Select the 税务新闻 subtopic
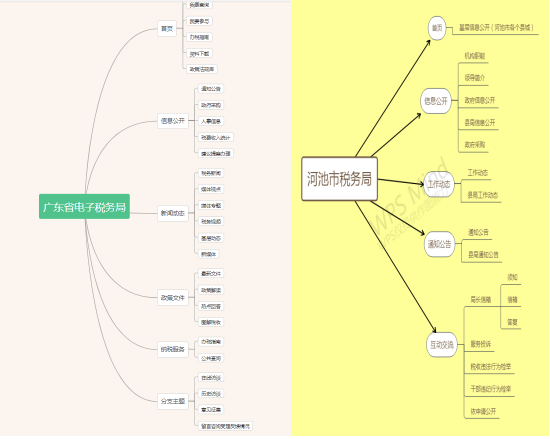 [x=211, y=173]
